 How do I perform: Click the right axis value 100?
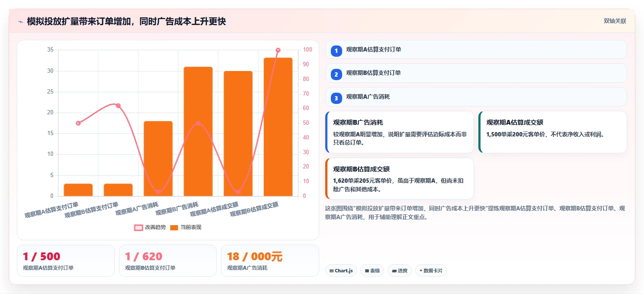308,50
